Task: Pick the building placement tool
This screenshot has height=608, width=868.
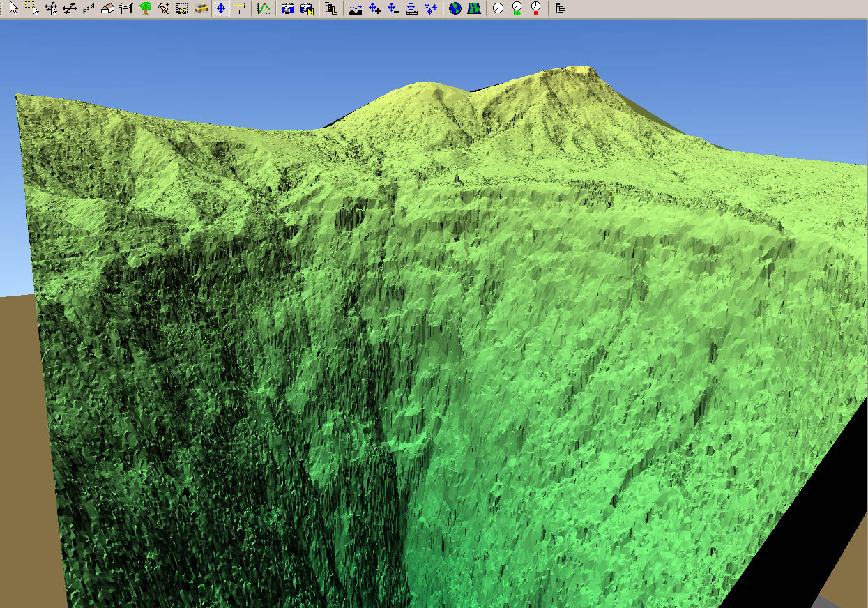Action: pyautogui.click(x=107, y=9)
